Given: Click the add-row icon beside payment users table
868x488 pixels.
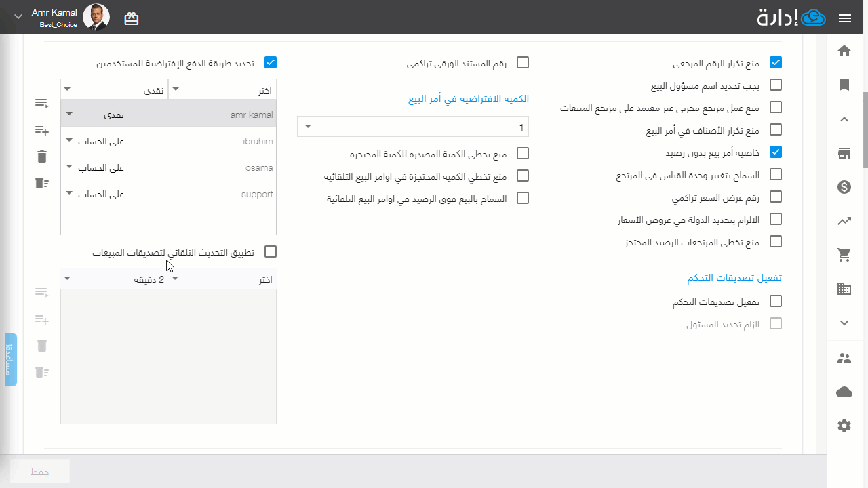Looking at the screenshot, I should click(42, 130).
